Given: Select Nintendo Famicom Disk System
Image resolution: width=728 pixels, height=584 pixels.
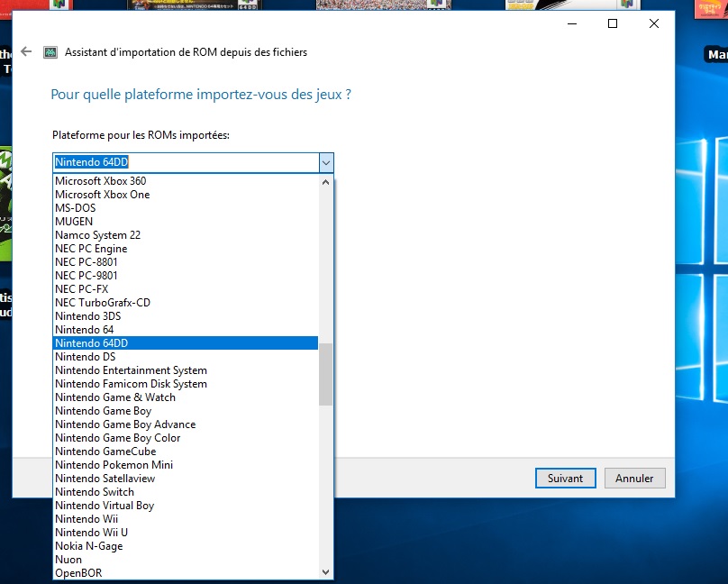Looking at the screenshot, I should 186,383.
